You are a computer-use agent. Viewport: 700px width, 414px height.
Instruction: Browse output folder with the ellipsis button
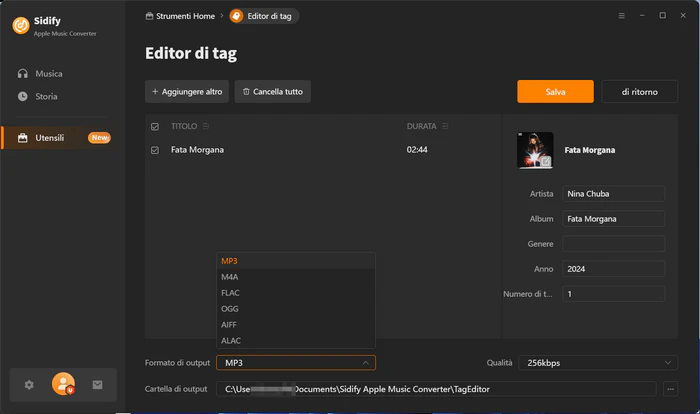click(670, 389)
